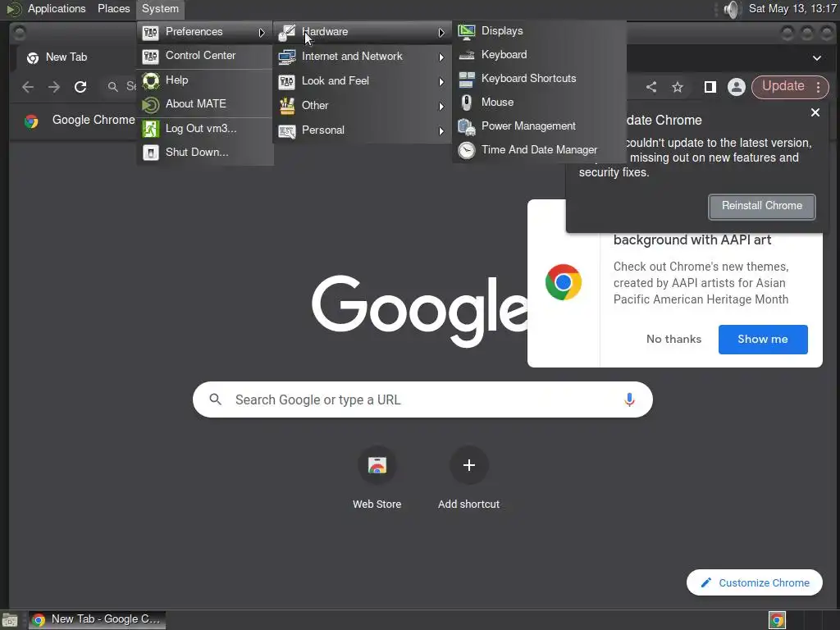Click show desktop icon in bottom panel
The image size is (840, 630).
click(10, 620)
